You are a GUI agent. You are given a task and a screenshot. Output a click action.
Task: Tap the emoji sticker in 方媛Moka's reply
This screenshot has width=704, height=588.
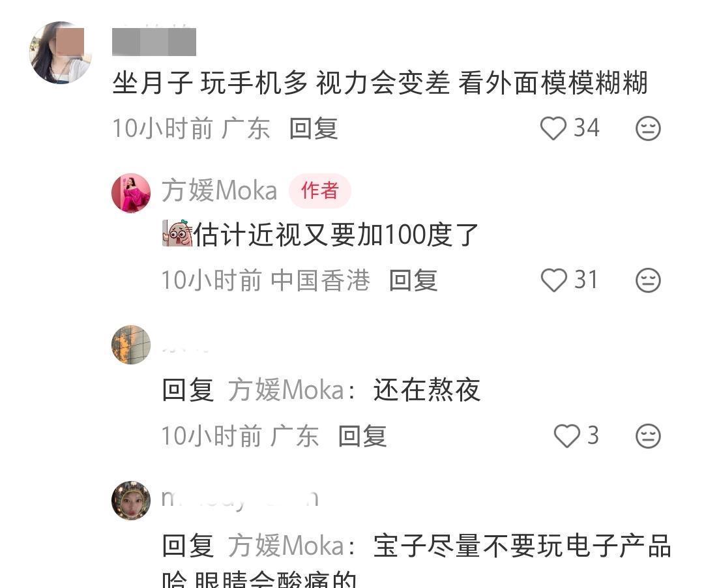[177, 233]
